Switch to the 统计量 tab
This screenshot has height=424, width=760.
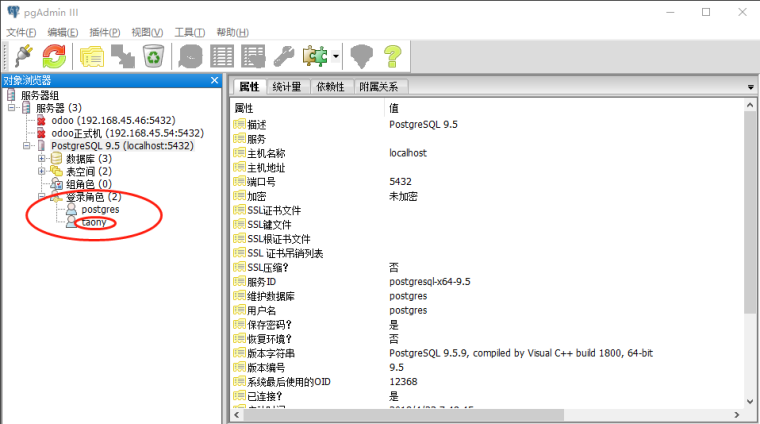(x=287, y=87)
